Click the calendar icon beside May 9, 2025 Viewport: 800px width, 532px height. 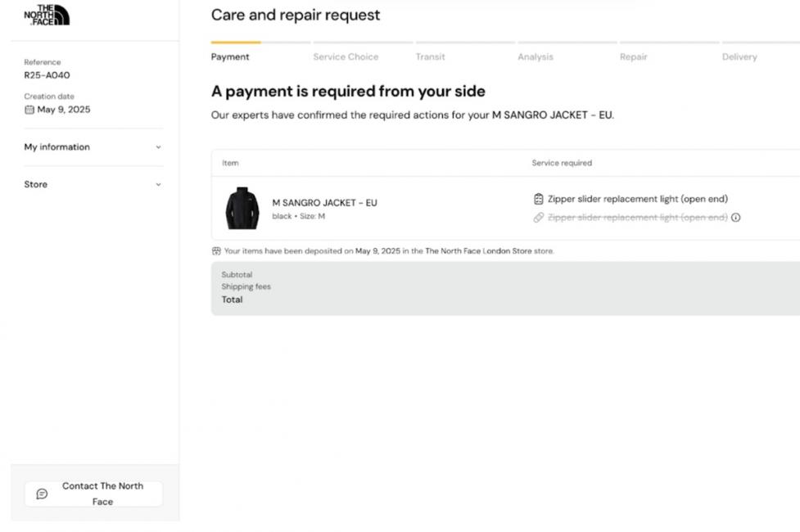coord(29,110)
